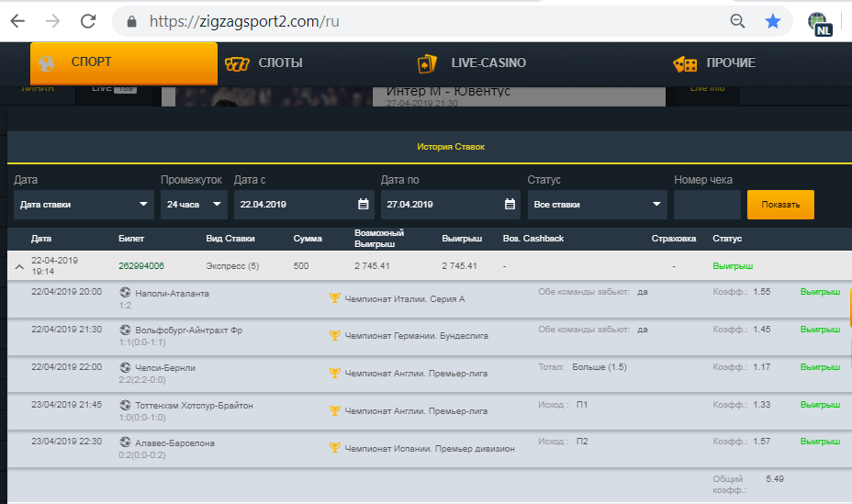This screenshot has height=504, width=852.
Task: Click the browser back arrow
Action: click(x=17, y=20)
